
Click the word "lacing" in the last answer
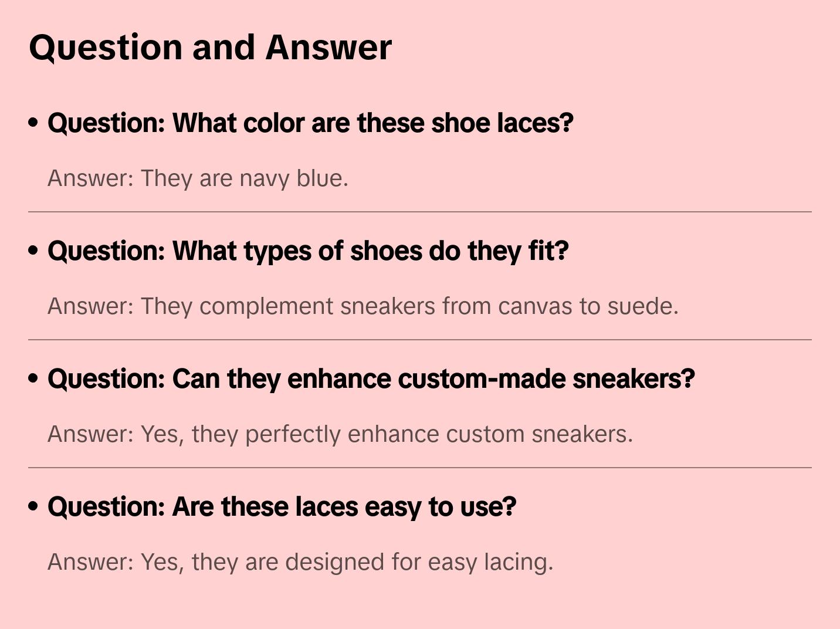pos(518,562)
